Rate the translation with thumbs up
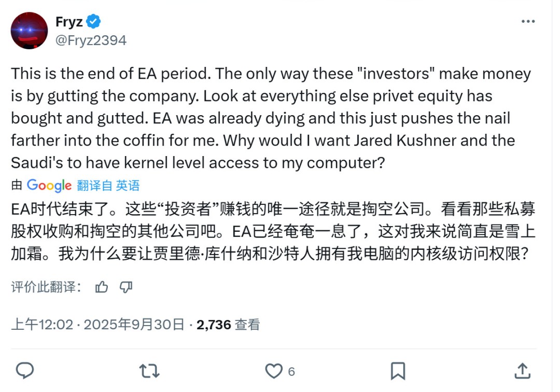Image resolution: width=560 pixels, height=392 pixels. pyautogui.click(x=102, y=287)
